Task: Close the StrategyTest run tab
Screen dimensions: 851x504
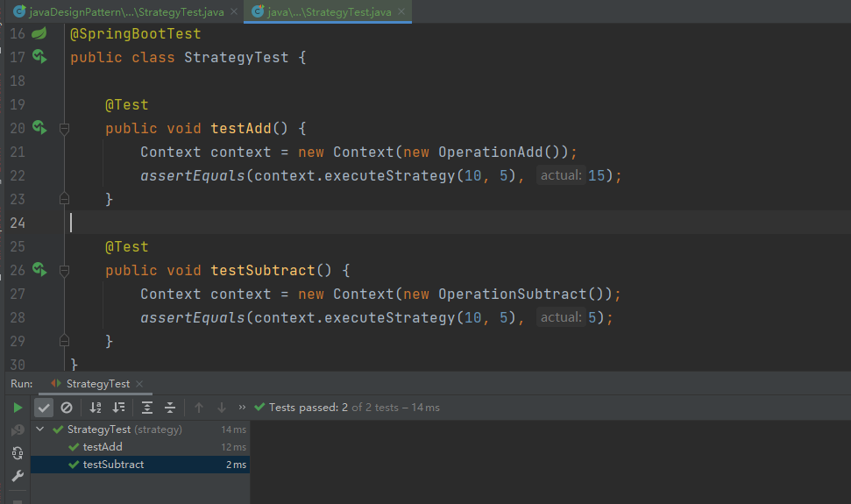Action: point(139,384)
